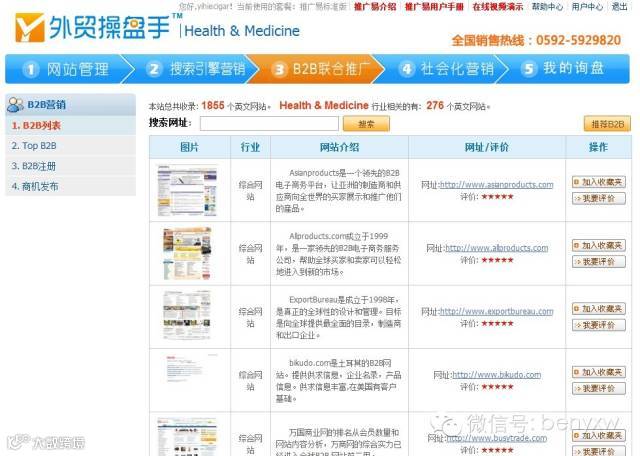This screenshot has height=456, width=640.
Task: Open 用户中心 top link
Action: pos(587,7)
